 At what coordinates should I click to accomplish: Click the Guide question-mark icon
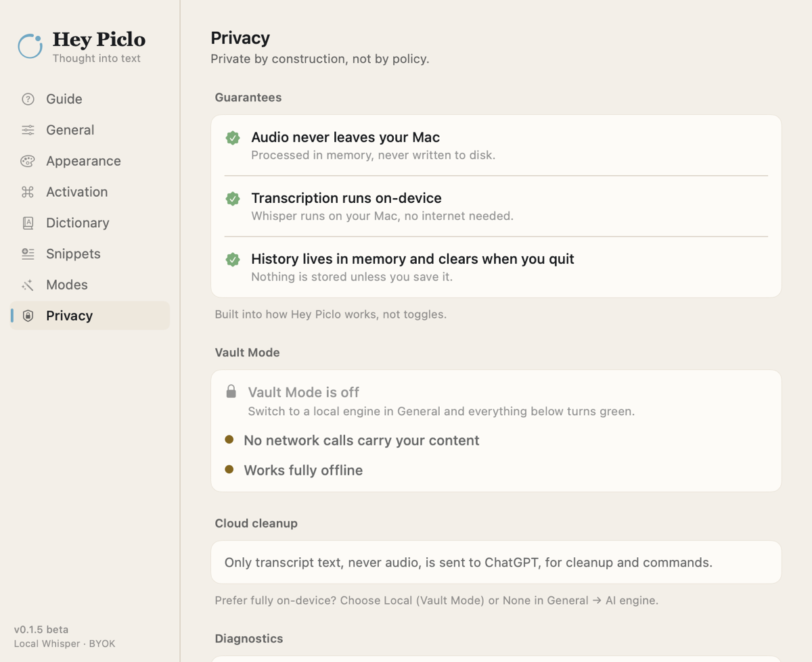coord(28,99)
